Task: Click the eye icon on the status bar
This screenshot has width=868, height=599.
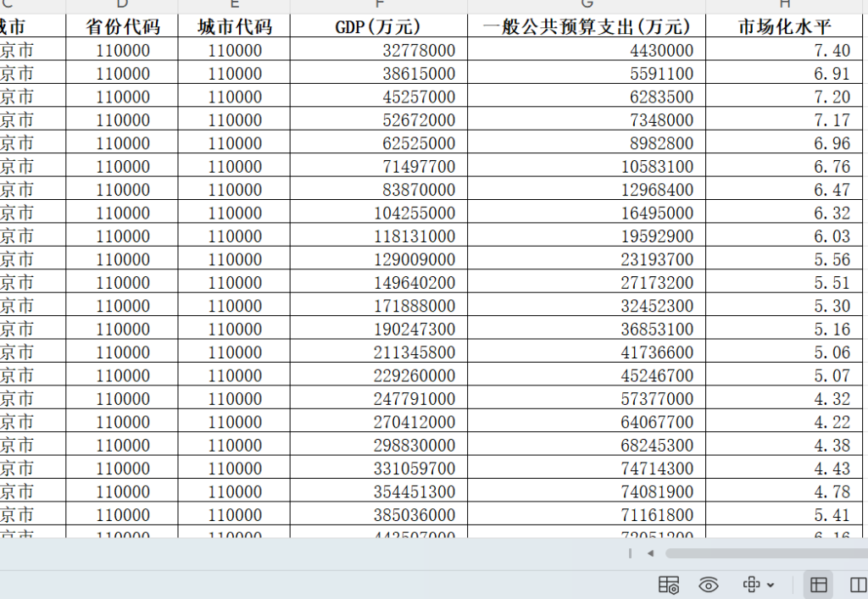Action: click(x=709, y=585)
